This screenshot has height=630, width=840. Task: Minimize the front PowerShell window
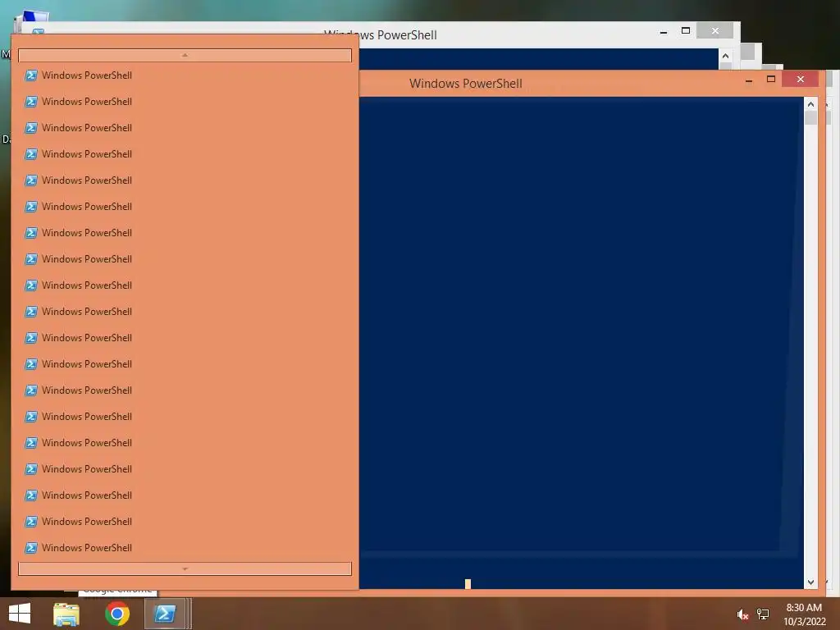[x=749, y=80]
